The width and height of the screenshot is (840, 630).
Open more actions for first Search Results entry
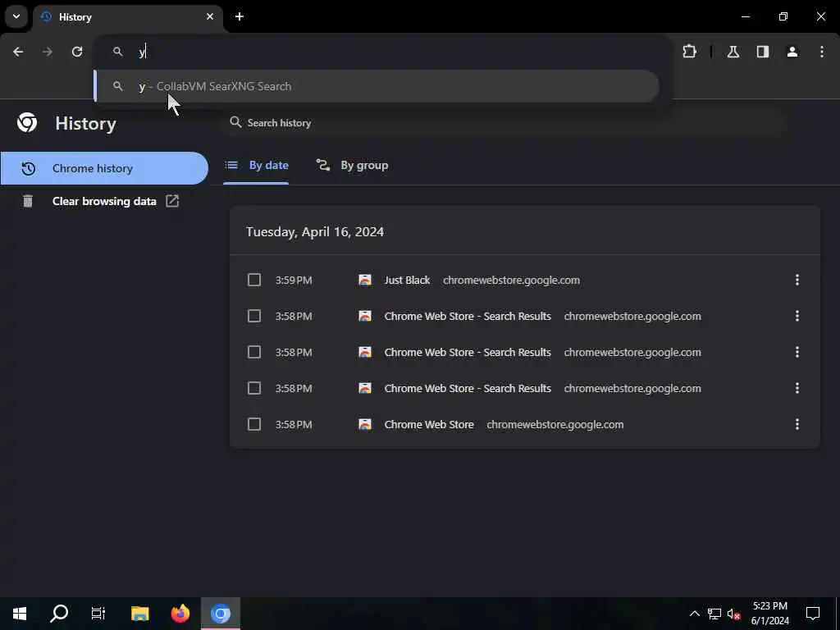797,316
